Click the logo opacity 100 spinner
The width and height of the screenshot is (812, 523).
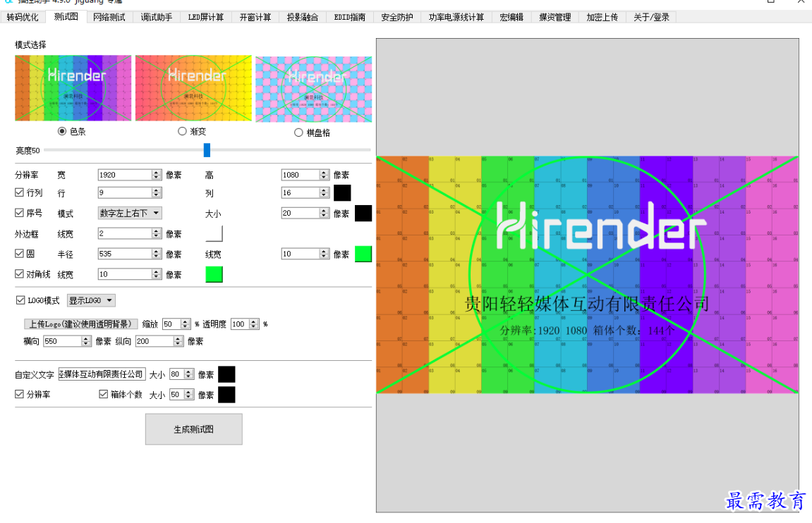(x=254, y=324)
